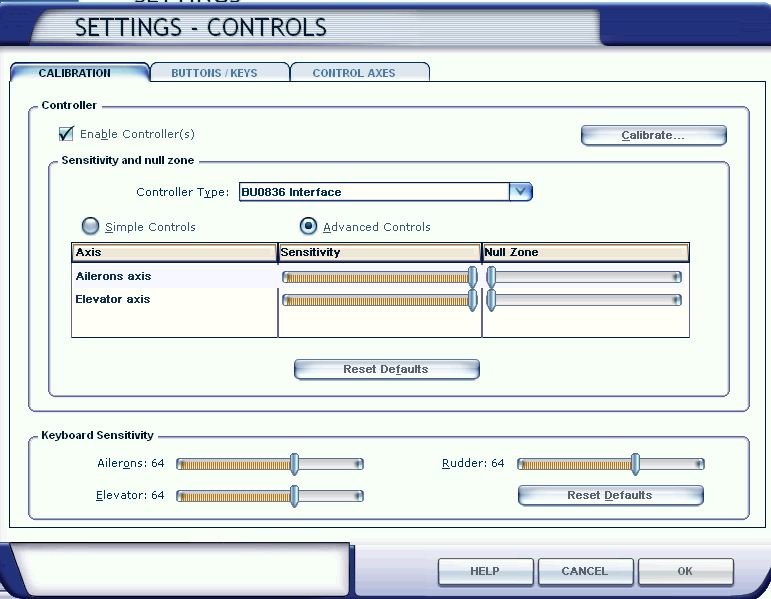Open the Controller Type dropdown arrow
The width and height of the screenshot is (771, 599).
[x=521, y=192]
